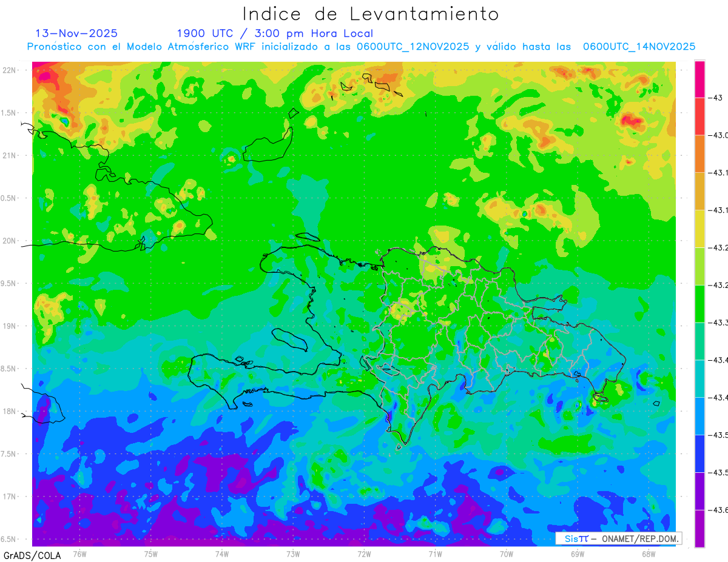Click the '76W' longitude label
Image resolution: width=728 pixels, height=562 pixels.
(x=79, y=554)
